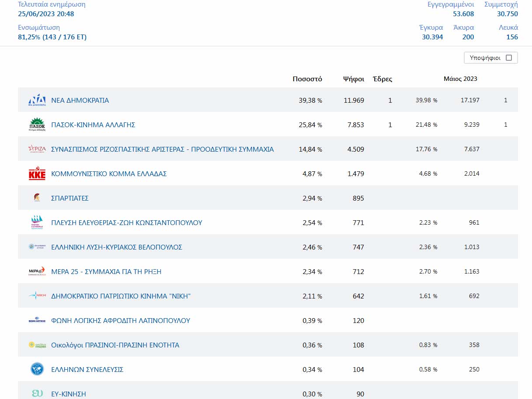The image size is (532, 399).
Task: Open ΔΗΜΟΚΡΑΤΙΚΟ ΠΑΤΡΙΩΤΙΚΟ ΚΙΝΗΜΑ "ΝΙΚΗ" link
Action: pyautogui.click(x=121, y=296)
